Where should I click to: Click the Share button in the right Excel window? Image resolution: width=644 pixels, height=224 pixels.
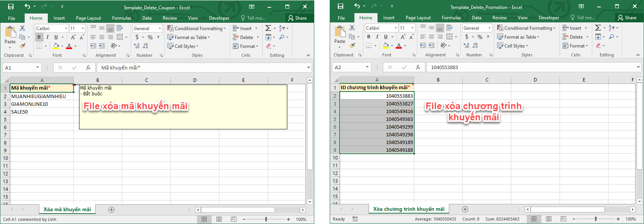point(627,18)
